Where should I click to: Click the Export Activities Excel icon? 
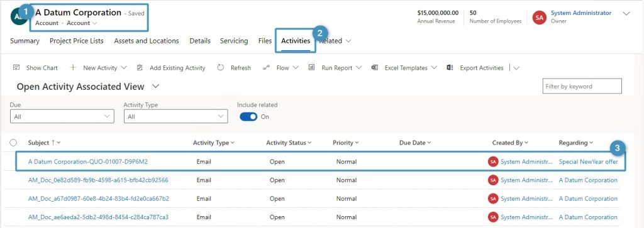[450, 68]
